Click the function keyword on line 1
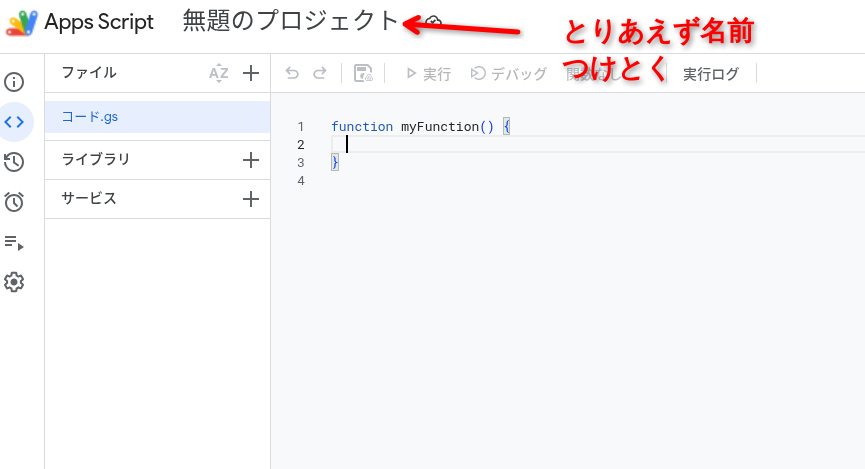 click(x=362, y=126)
